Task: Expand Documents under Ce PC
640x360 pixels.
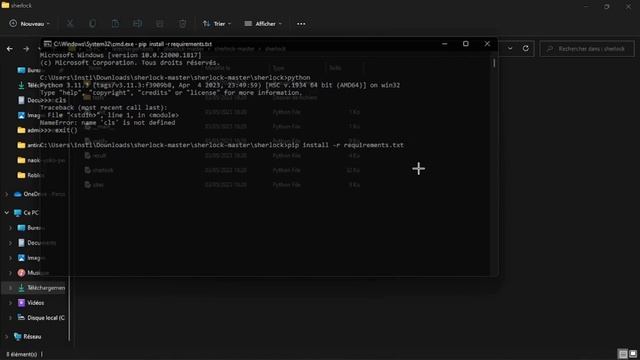Action: (11, 243)
